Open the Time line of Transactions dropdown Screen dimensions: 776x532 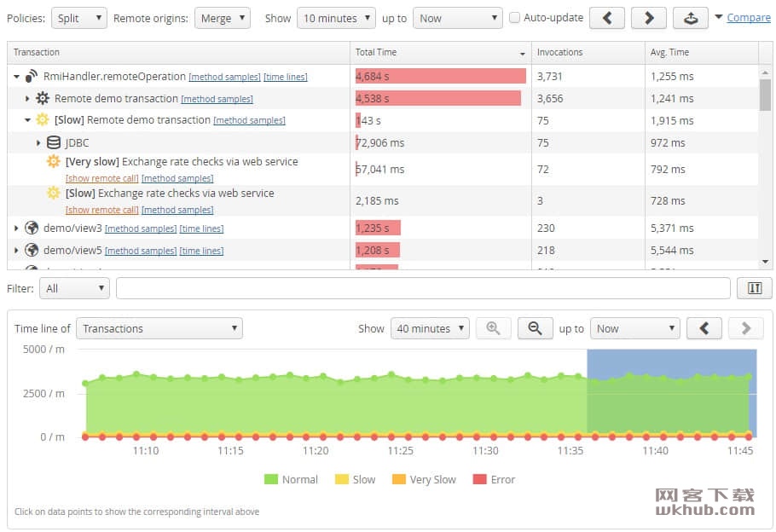159,328
